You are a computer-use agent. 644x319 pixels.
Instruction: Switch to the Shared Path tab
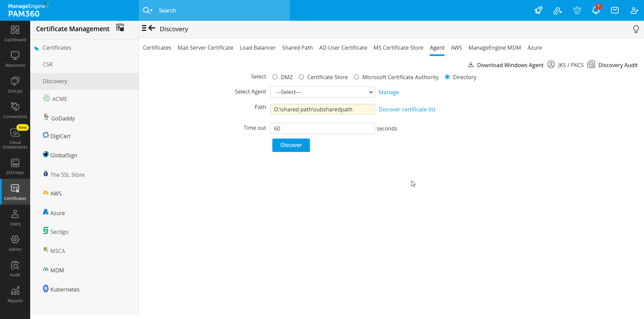tap(297, 48)
